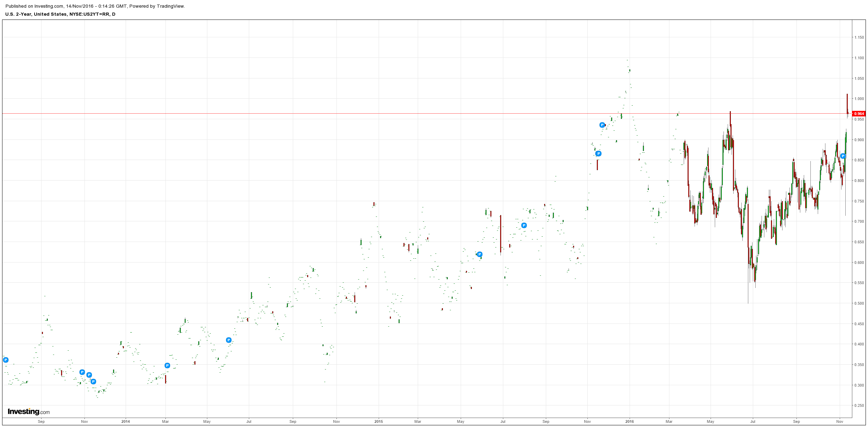Click the 0.500 level on price axis
868x426 pixels.
(x=859, y=303)
